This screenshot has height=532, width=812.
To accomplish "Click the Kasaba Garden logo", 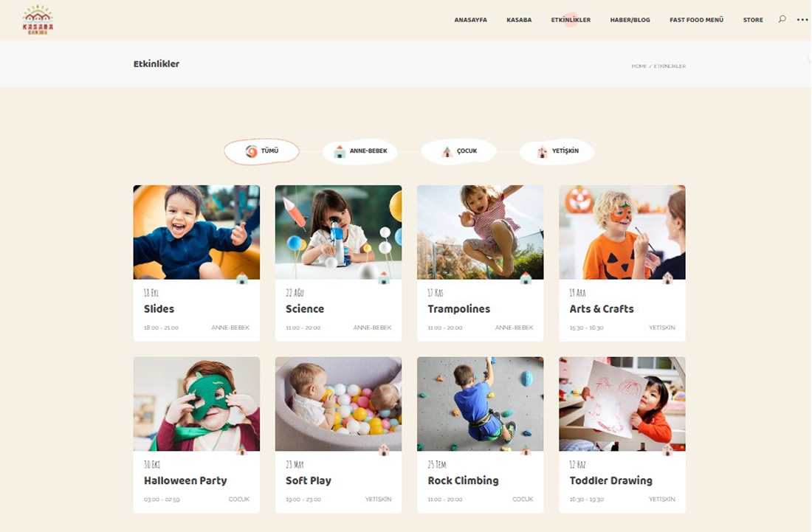I will tap(38, 20).
